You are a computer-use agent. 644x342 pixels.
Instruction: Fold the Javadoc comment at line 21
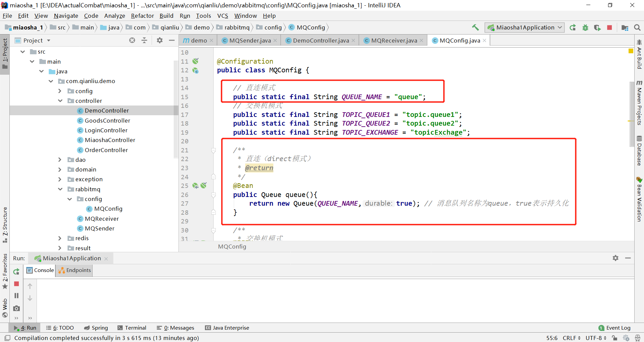click(x=213, y=150)
